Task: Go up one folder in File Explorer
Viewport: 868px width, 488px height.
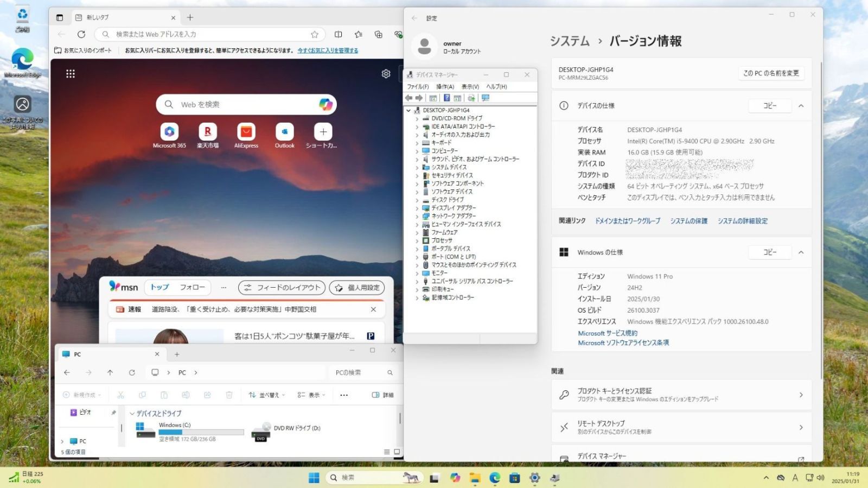Action: pos(110,372)
